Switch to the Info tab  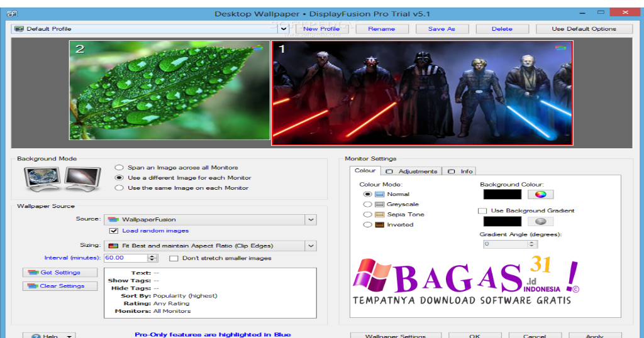click(x=460, y=172)
